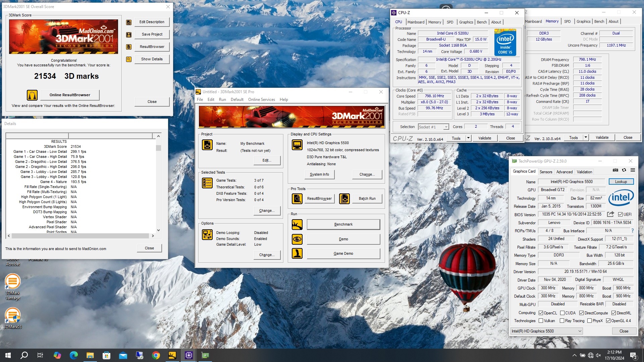Click Change button under Selected Tests
Image resolution: width=644 pixels, height=362 pixels.
[267, 211]
